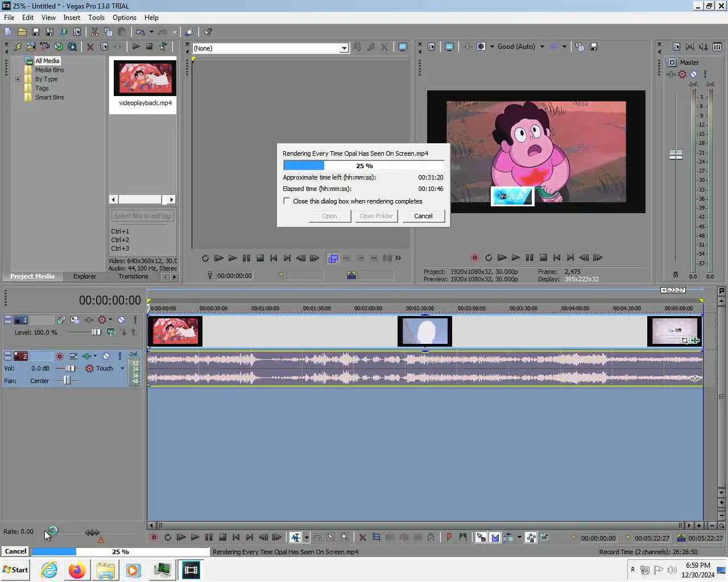Image resolution: width=728 pixels, height=582 pixels.
Task: Select videoplayback.mp4 thumbnail in Project Media
Action: pos(144,78)
